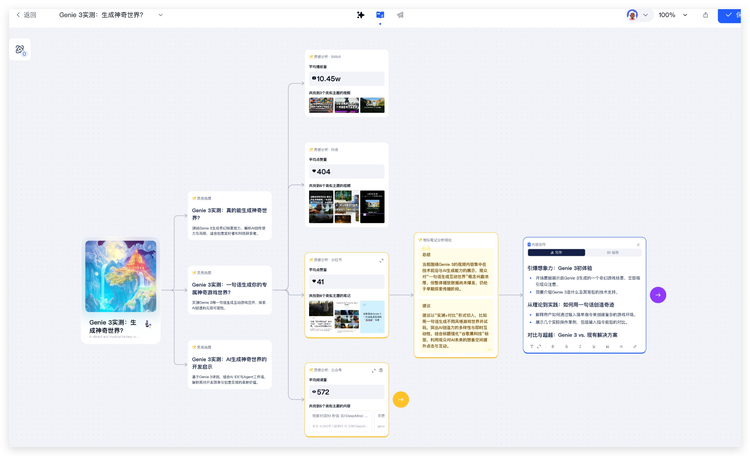Click the text style T icon in the editor toolbar
750x456 pixels.
[531, 346]
